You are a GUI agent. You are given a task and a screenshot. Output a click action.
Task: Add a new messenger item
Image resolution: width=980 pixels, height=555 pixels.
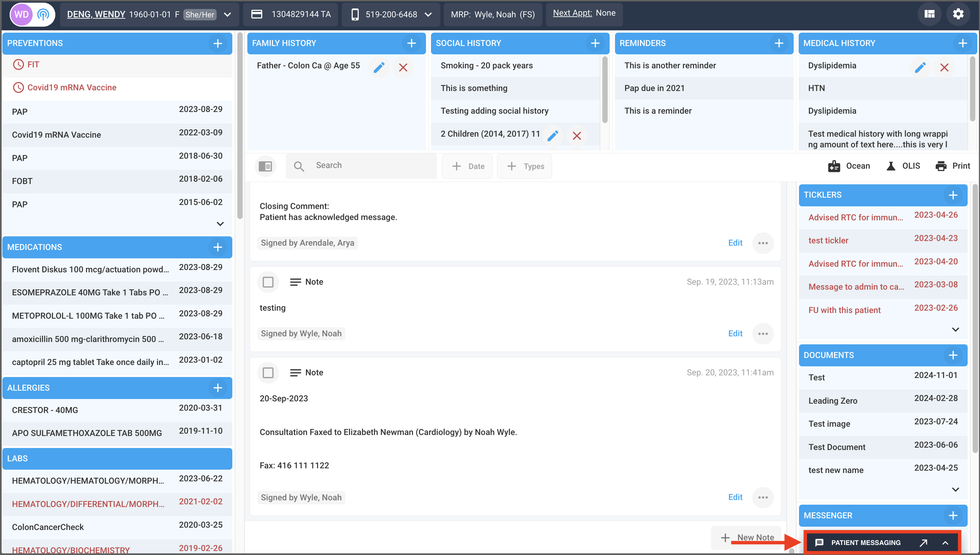953,515
